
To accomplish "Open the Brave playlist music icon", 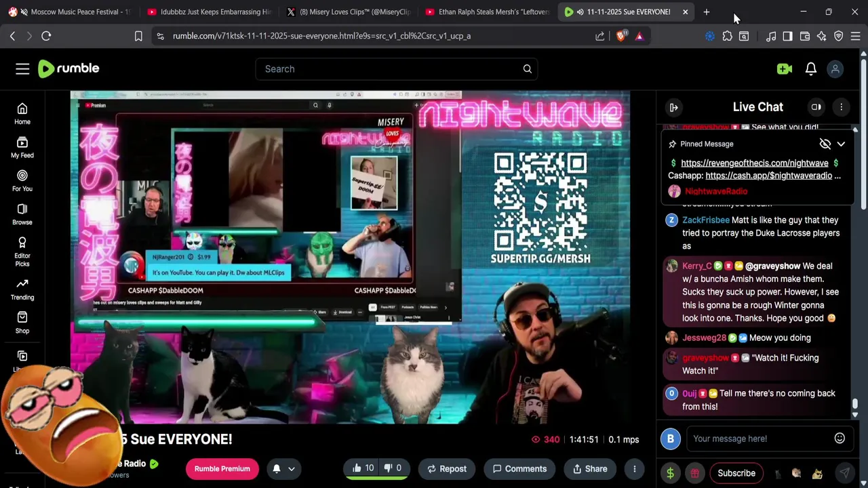I will coord(771,36).
